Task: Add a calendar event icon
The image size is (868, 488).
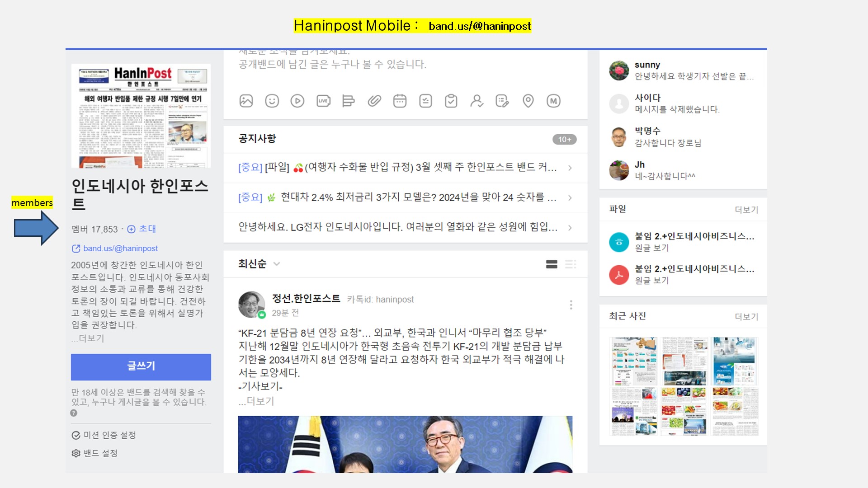Action: (400, 101)
